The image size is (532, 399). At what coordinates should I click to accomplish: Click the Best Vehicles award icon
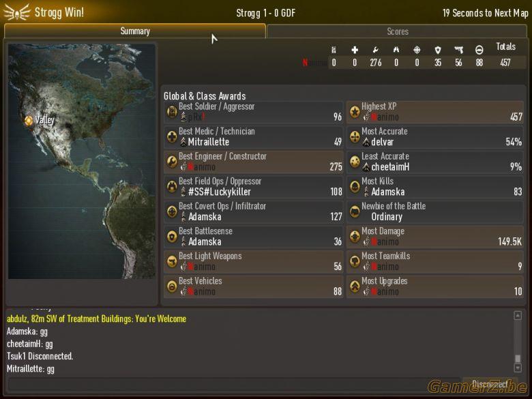click(172, 286)
